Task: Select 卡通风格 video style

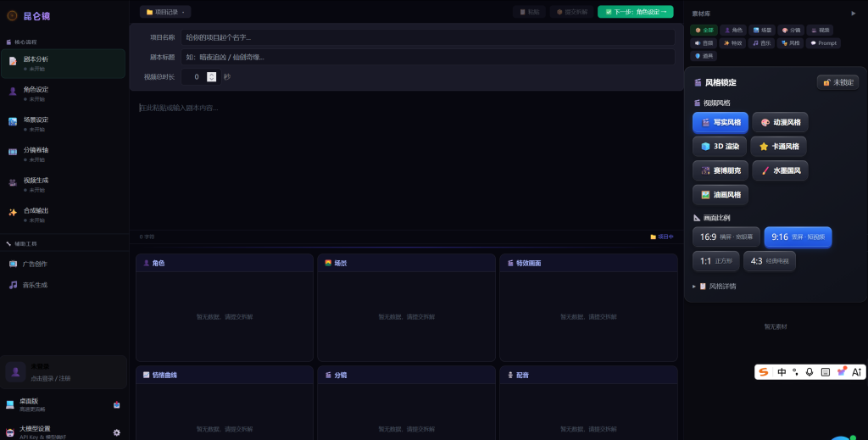Action: pos(778,146)
